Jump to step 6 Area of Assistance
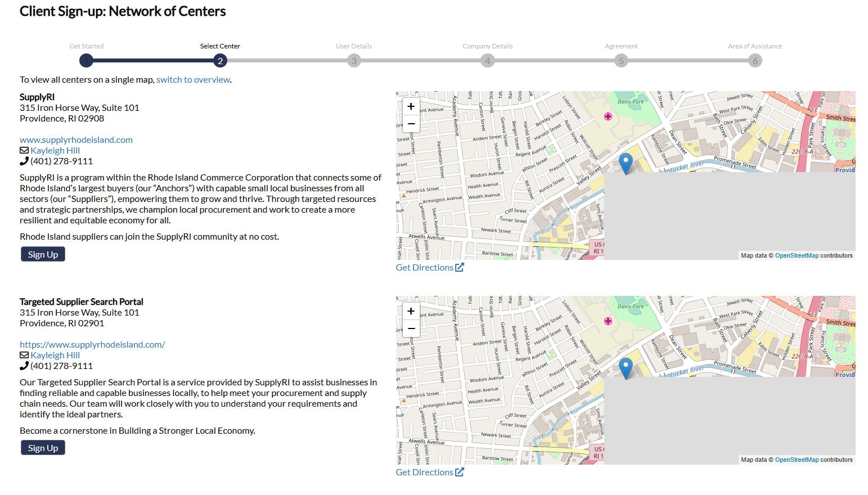The height and width of the screenshot is (495, 868). click(755, 60)
